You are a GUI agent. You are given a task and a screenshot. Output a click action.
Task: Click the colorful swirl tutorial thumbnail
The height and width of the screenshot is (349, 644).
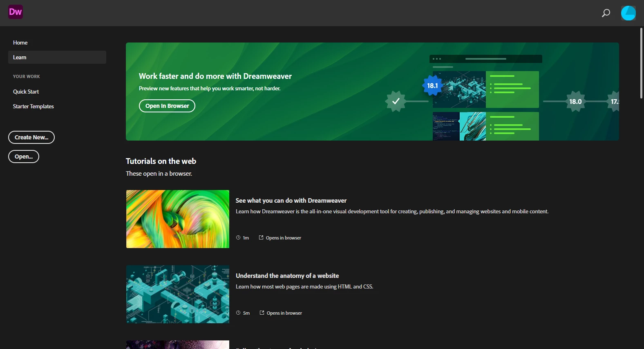pos(178,219)
